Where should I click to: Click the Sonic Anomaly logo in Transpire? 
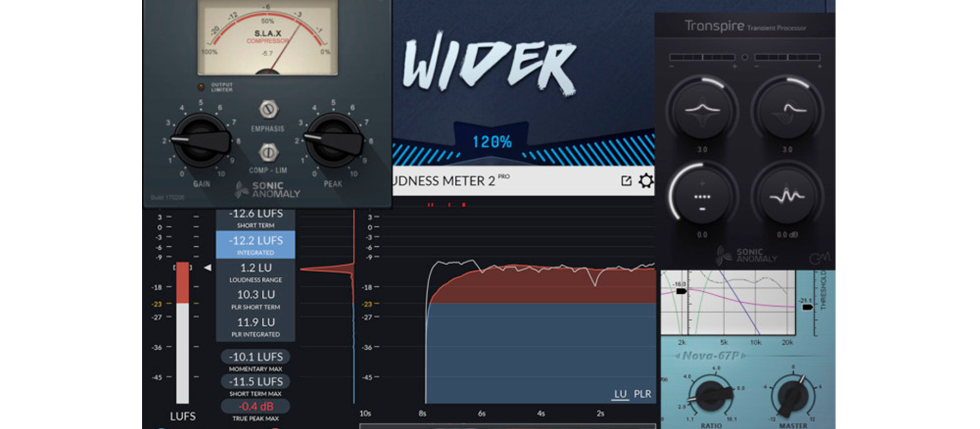(x=746, y=255)
